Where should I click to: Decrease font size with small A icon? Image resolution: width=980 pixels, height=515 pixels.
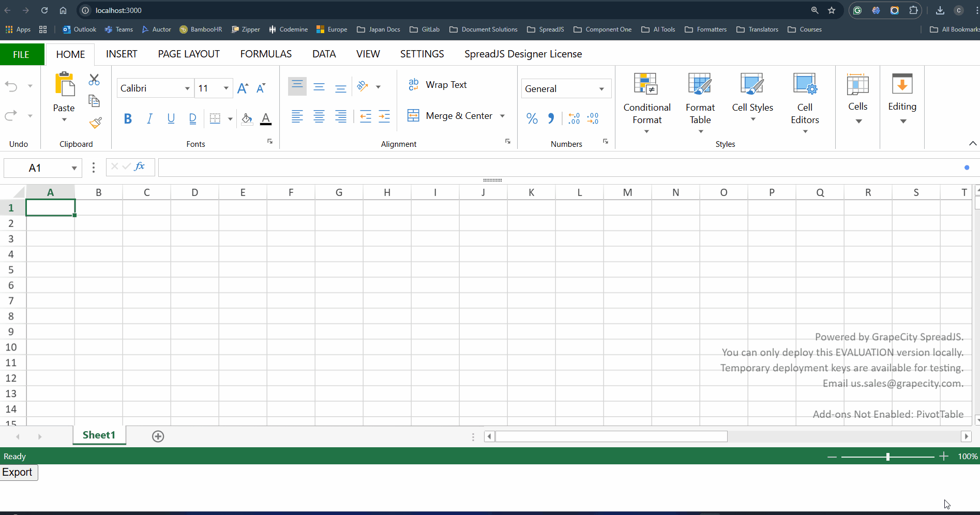pyautogui.click(x=261, y=88)
